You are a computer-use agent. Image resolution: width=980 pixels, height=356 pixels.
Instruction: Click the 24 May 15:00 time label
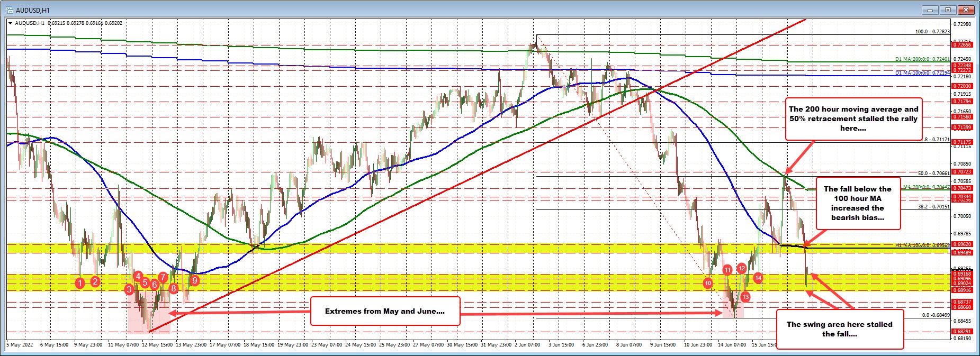(x=361, y=344)
